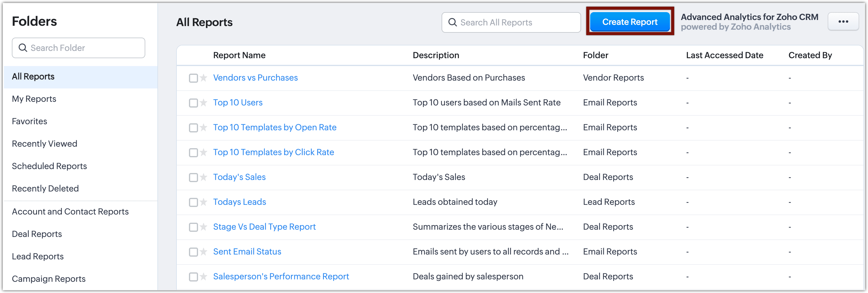The image size is (868, 293).
Task: Open the three-dot more options menu
Action: (x=843, y=22)
